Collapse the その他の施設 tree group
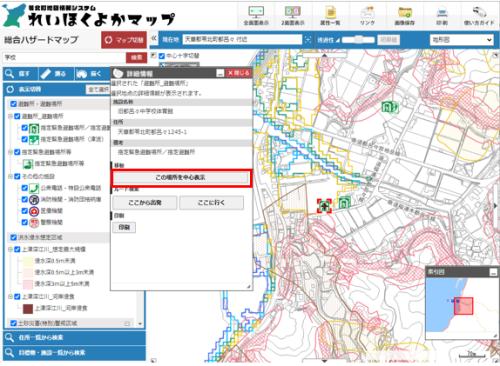The image size is (500, 366). tap(10, 176)
